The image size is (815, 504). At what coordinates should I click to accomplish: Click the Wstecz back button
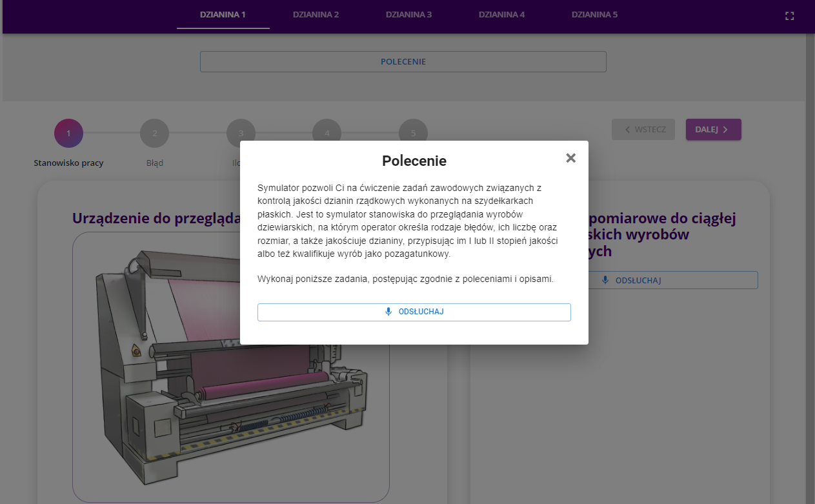[x=643, y=129]
